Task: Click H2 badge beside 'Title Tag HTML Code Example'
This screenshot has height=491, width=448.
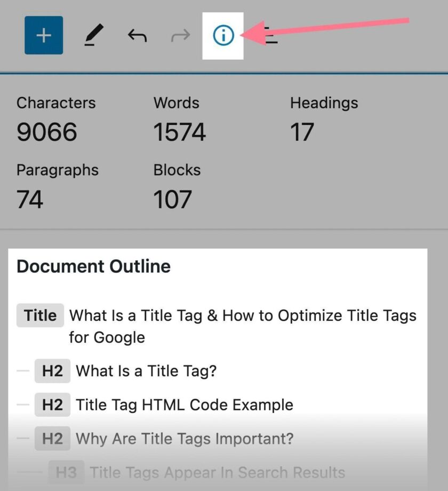Action: [52, 405]
